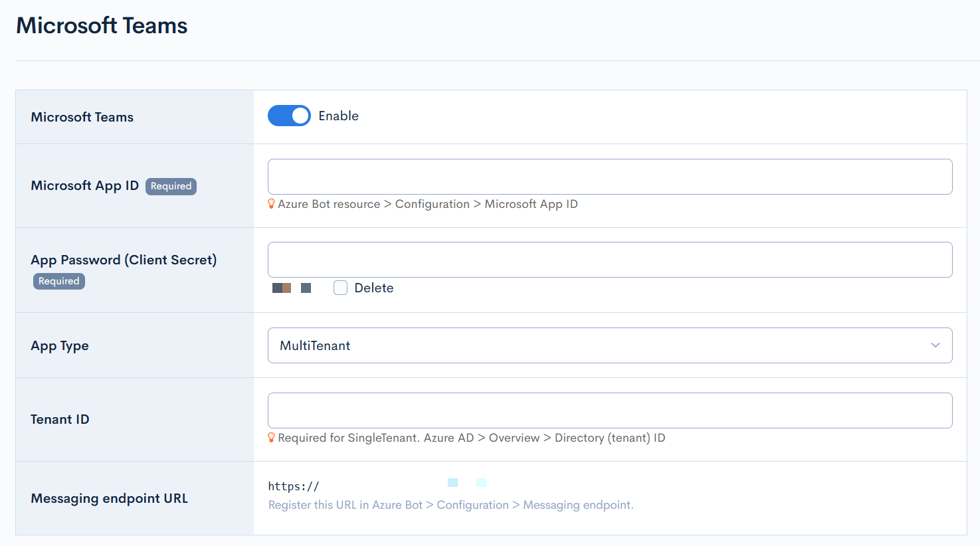This screenshot has width=980, height=546.
Task: Click the App Password (Client Secret) label
Action: click(124, 260)
